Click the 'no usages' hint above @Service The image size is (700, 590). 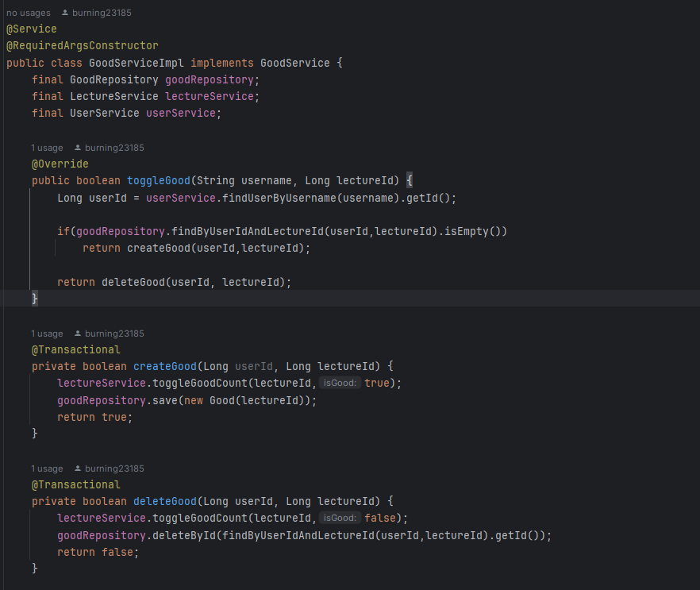[28, 13]
